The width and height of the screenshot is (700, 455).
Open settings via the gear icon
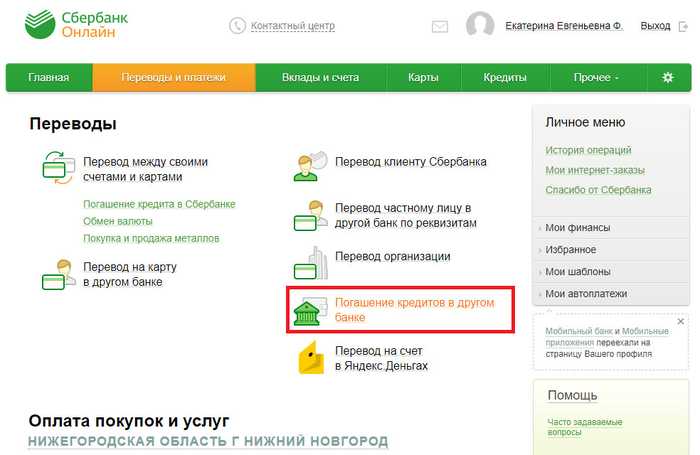[667, 77]
